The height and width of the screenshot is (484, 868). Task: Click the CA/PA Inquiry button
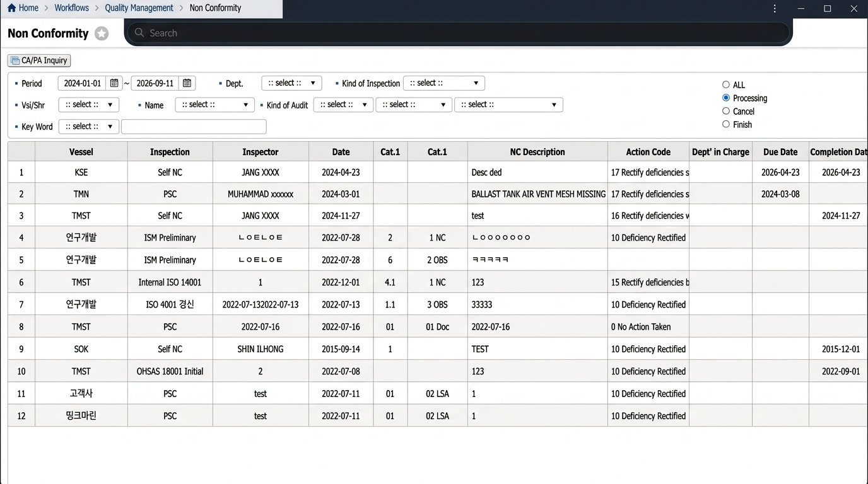pyautogui.click(x=39, y=60)
